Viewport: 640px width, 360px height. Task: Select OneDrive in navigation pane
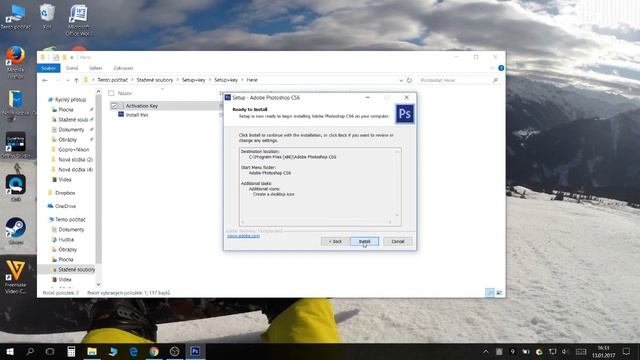(x=64, y=206)
